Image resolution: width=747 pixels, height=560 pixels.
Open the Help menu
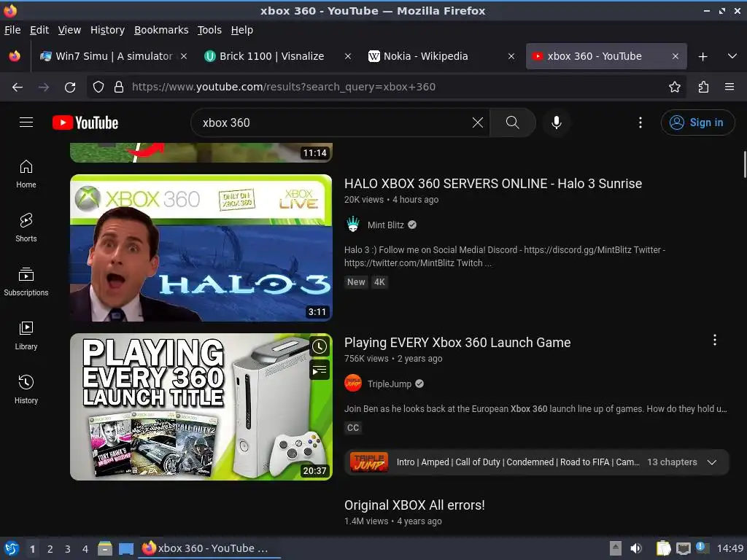coord(241,30)
